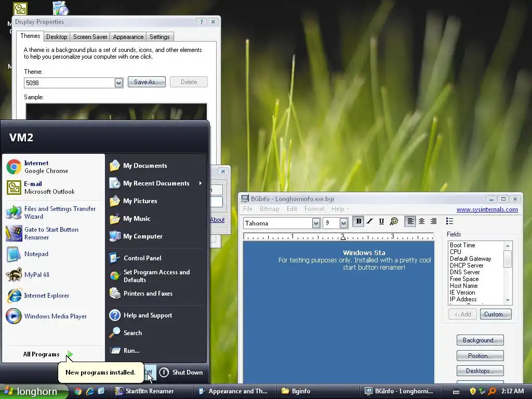The image size is (532, 399).
Task: Open My Documents folder
Action: (x=156, y=166)
